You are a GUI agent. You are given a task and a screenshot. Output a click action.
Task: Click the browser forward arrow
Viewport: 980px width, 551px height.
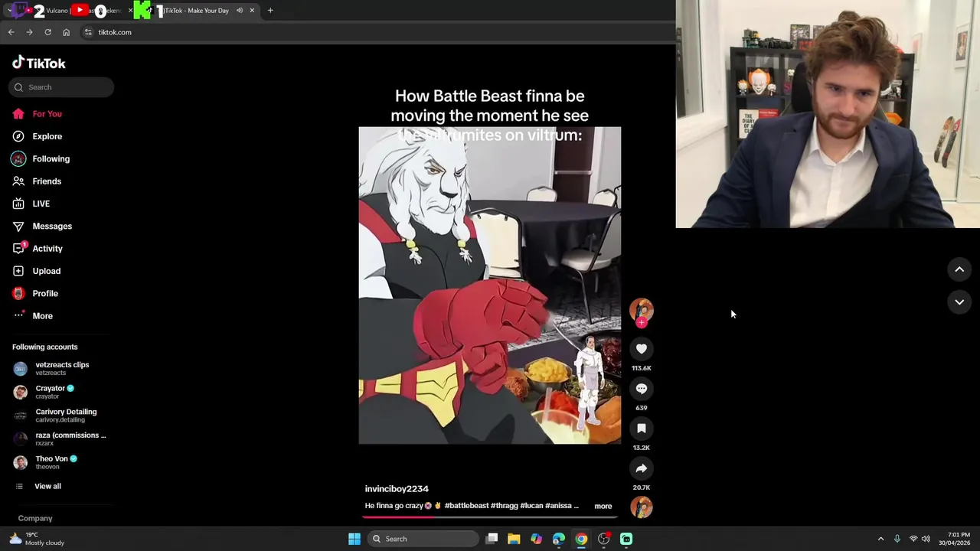pyautogui.click(x=29, y=32)
